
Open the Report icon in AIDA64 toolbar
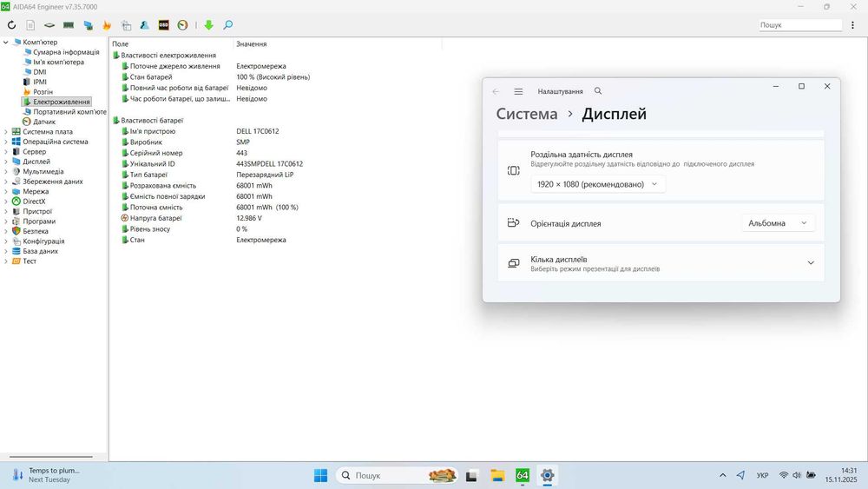point(30,25)
